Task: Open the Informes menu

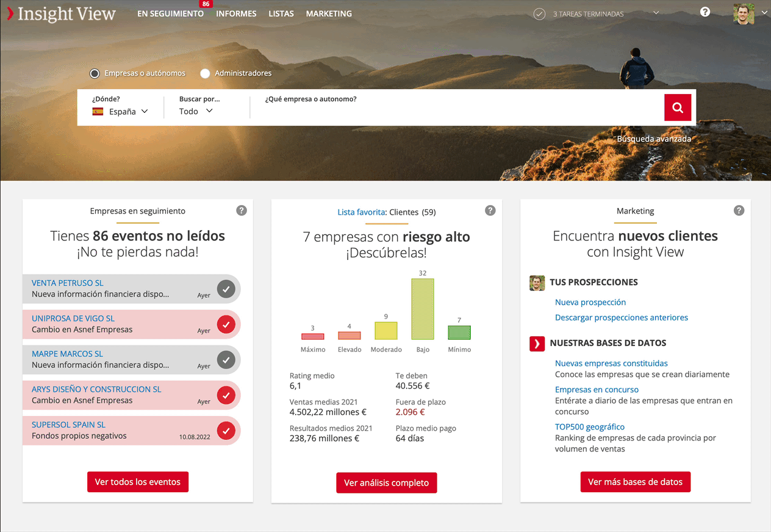Action: pos(236,13)
